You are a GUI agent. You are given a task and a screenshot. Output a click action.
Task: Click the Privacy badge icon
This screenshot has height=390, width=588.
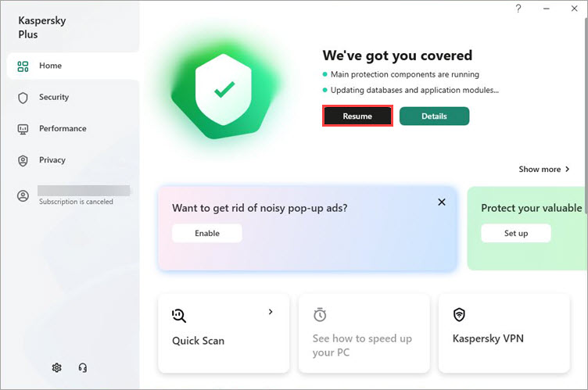tap(23, 161)
